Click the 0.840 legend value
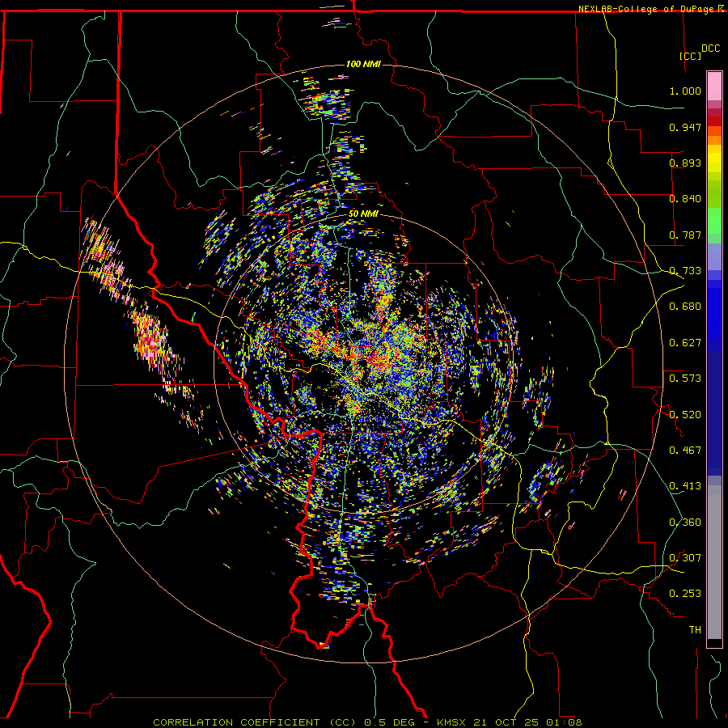 [685, 199]
